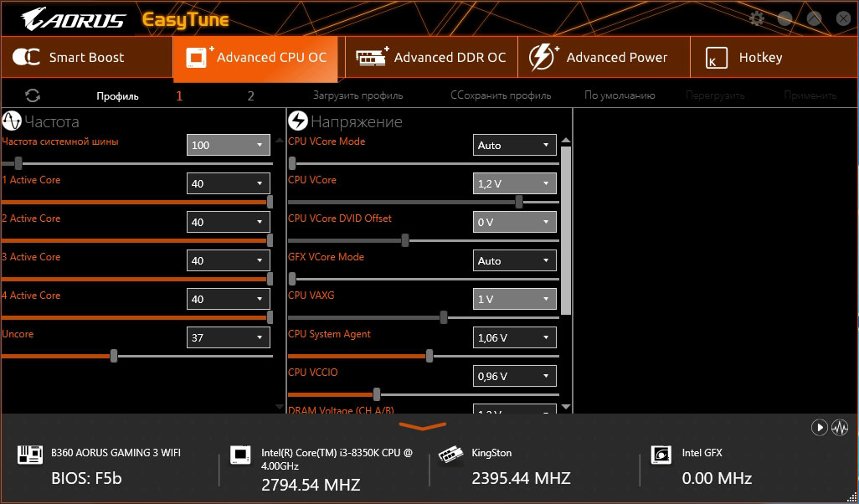
Task: Click the Частота sine wave icon
Action: pyautogui.click(x=12, y=121)
